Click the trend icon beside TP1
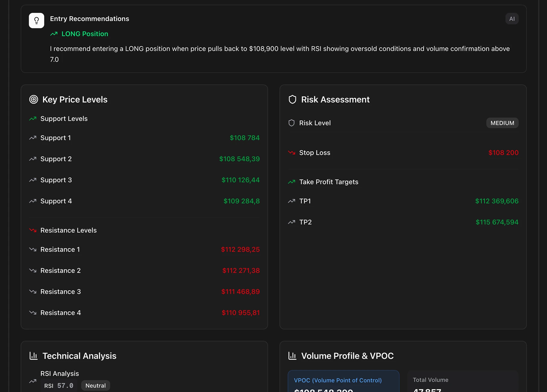Screen dimensions: 547x392 coord(291,201)
